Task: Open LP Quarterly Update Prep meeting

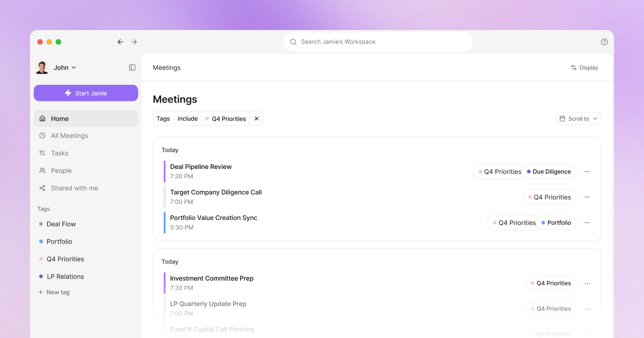Action: pyautogui.click(x=208, y=304)
